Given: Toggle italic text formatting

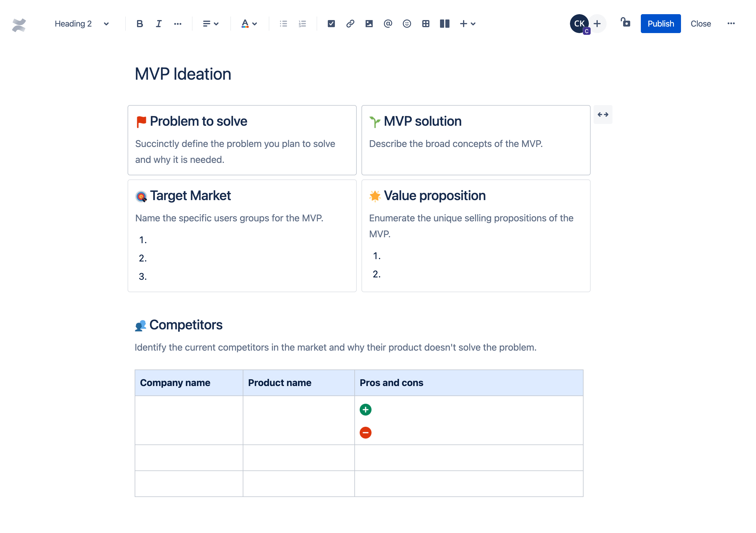Looking at the screenshot, I should point(158,23).
